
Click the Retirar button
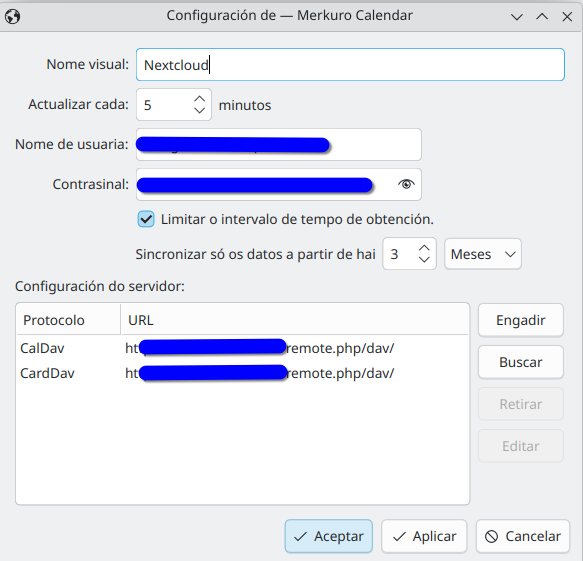(521, 404)
